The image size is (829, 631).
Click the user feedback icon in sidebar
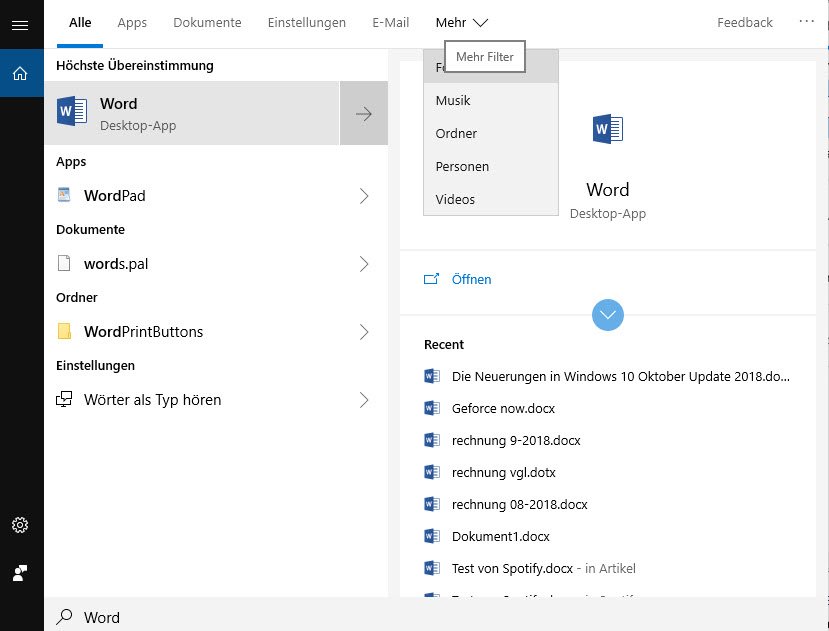pos(20,573)
